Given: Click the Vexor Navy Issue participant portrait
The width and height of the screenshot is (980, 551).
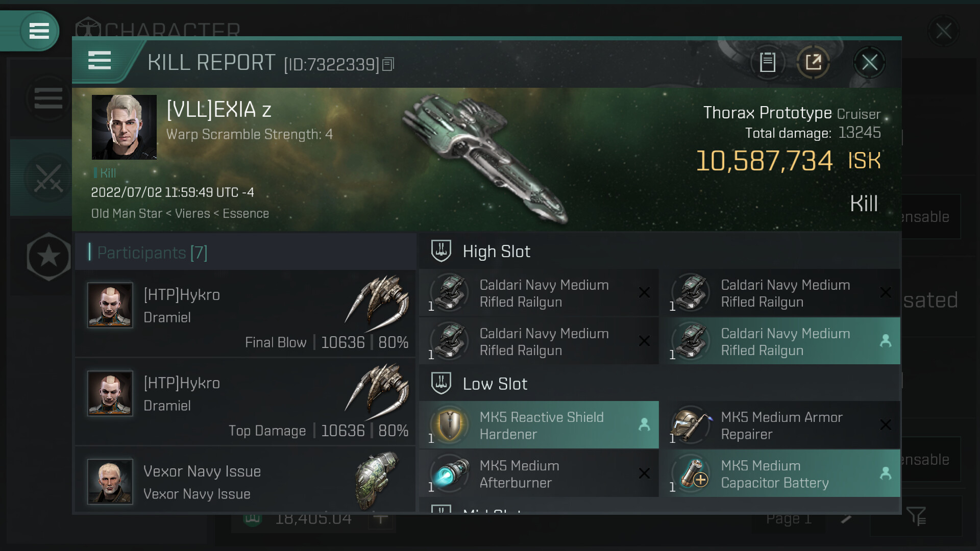Looking at the screenshot, I should coord(110,482).
